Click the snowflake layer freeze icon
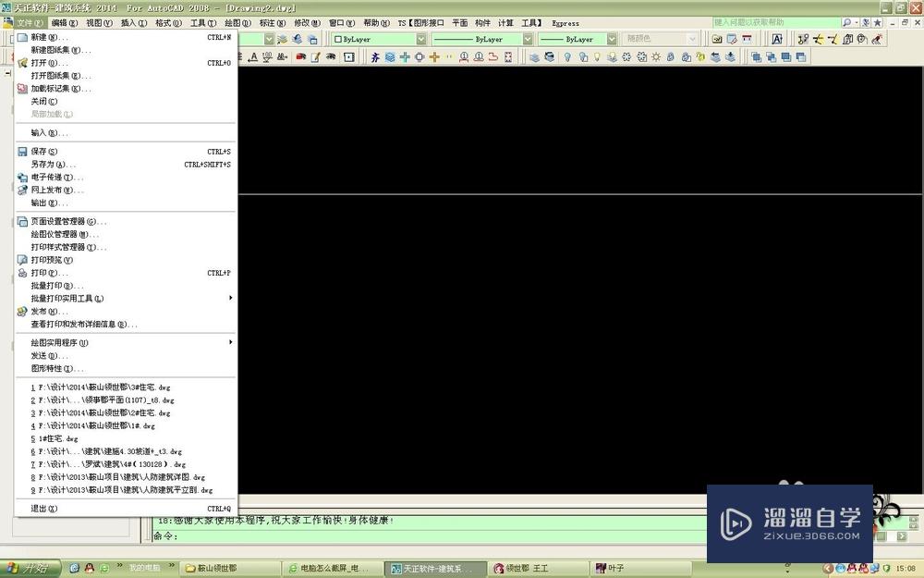 point(626,57)
